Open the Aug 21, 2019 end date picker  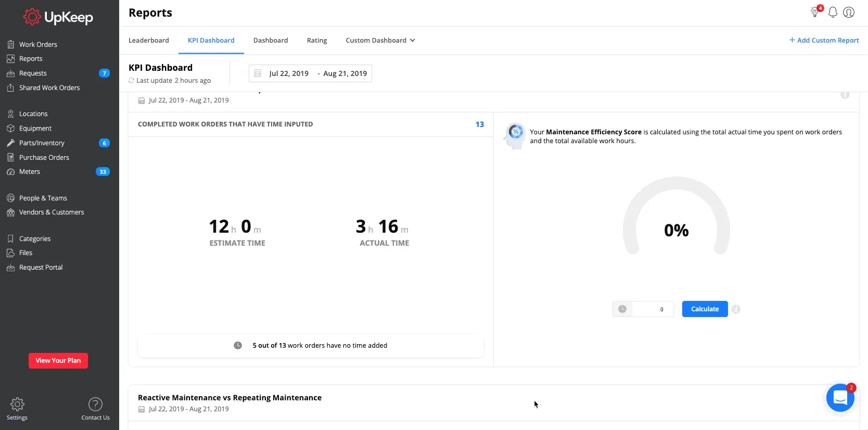[345, 73]
